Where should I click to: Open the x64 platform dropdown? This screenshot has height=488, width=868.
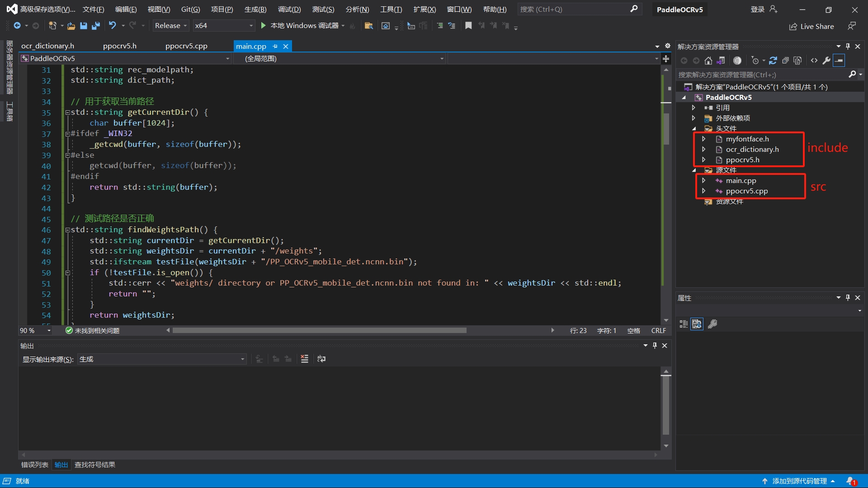[x=224, y=26]
